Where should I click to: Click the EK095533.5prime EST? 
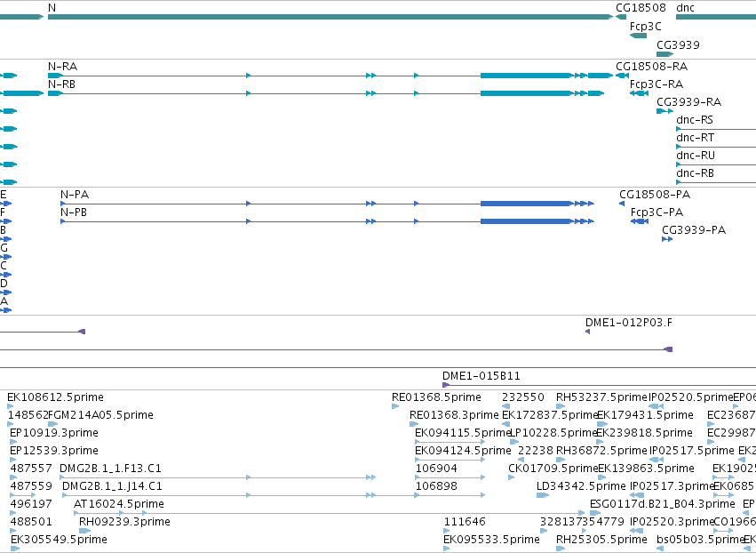coord(447,549)
